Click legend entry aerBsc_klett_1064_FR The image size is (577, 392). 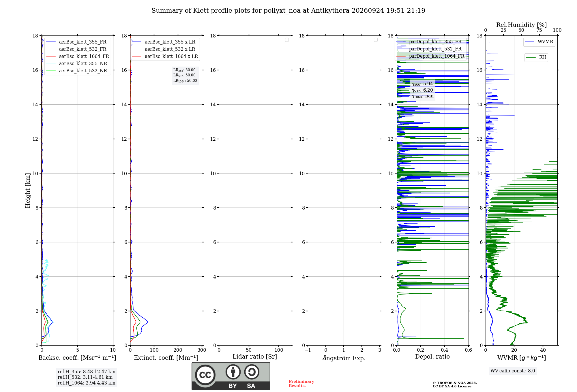click(x=78, y=56)
